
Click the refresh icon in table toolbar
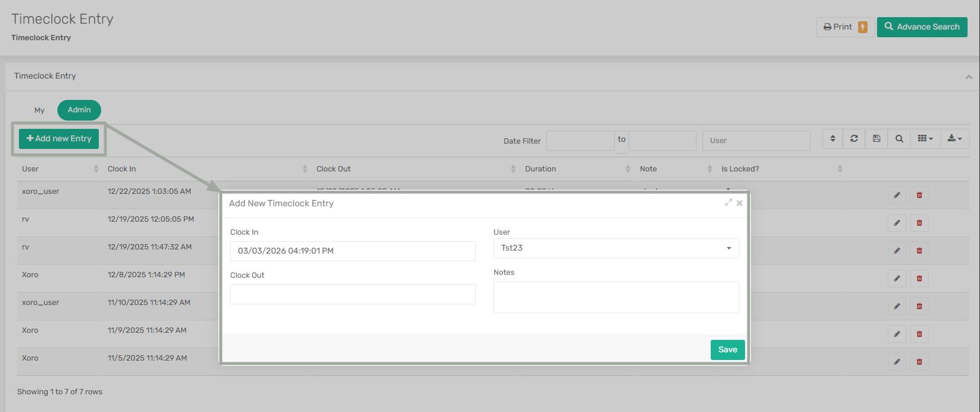(x=854, y=139)
